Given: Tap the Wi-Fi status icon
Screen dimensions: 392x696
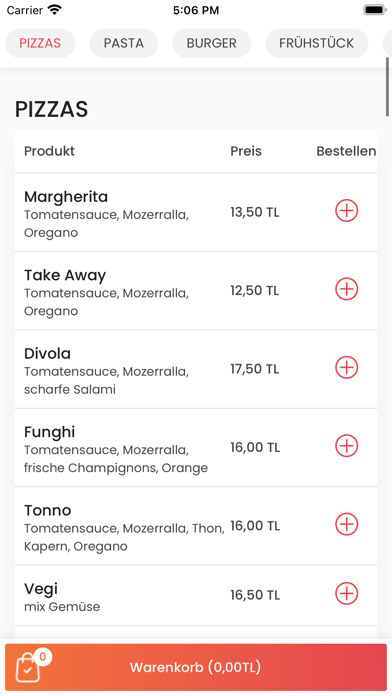Looking at the screenshot, I should pyautogui.click(x=55, y=10).
